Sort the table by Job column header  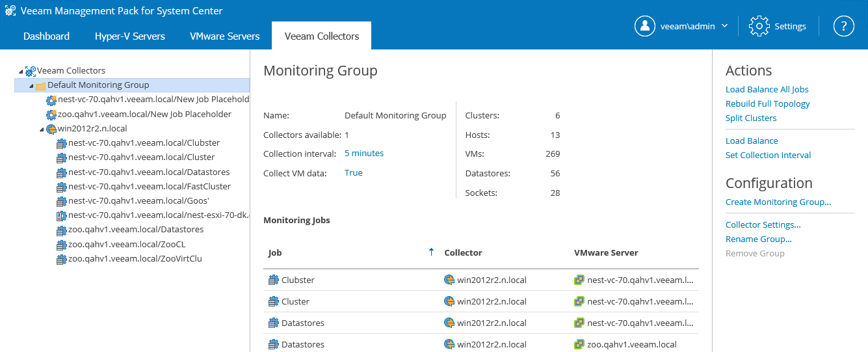(x=275, y=252)
